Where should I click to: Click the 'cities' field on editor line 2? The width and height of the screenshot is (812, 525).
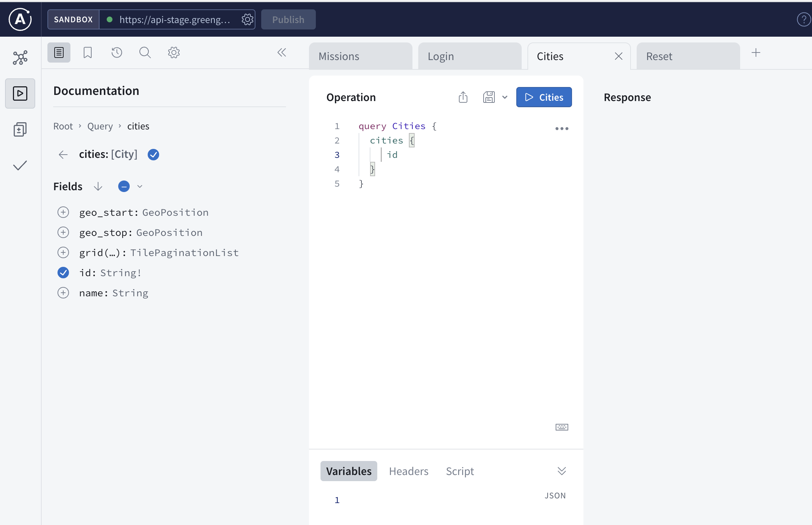point(387,140)
